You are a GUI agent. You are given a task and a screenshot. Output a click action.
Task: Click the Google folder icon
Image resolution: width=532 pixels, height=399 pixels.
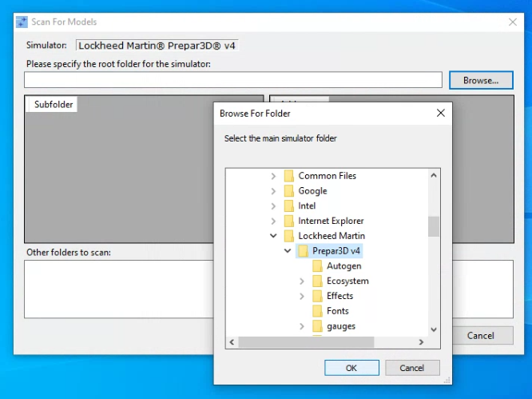tap(288, 191)
